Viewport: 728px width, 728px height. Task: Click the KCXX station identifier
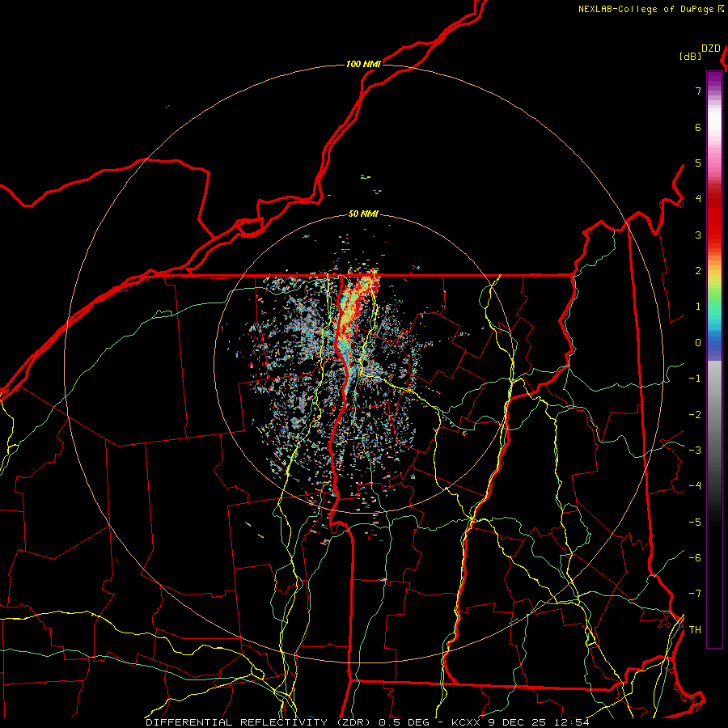coord(466,722)
